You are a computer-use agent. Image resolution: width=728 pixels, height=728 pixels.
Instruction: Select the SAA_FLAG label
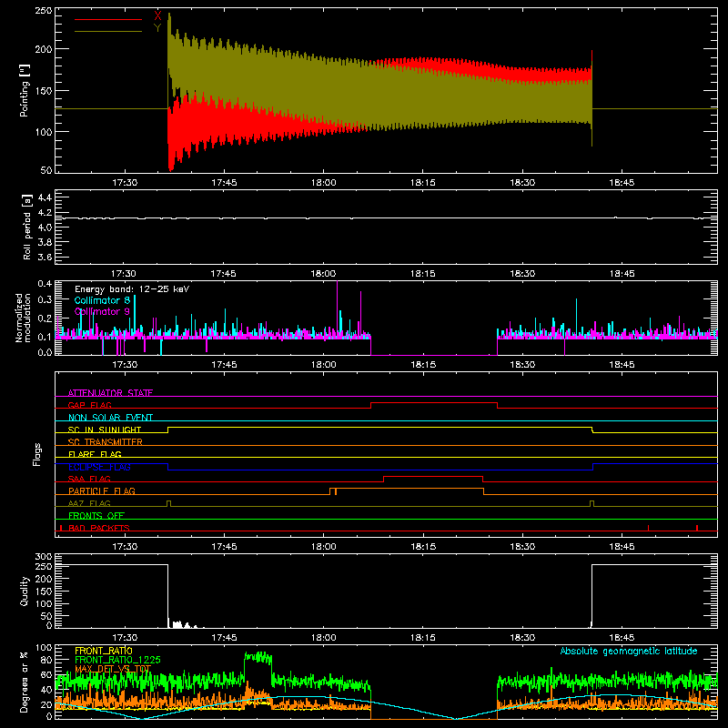pyautogui.click(x=89, y=479)
